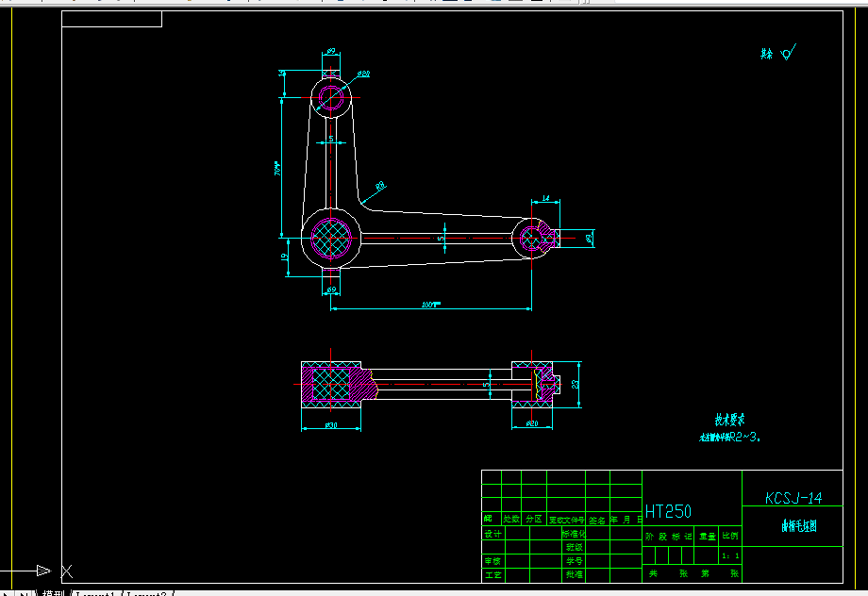Select the 设计 label in title block
The image size is (868, 596).
pos(492,534)
